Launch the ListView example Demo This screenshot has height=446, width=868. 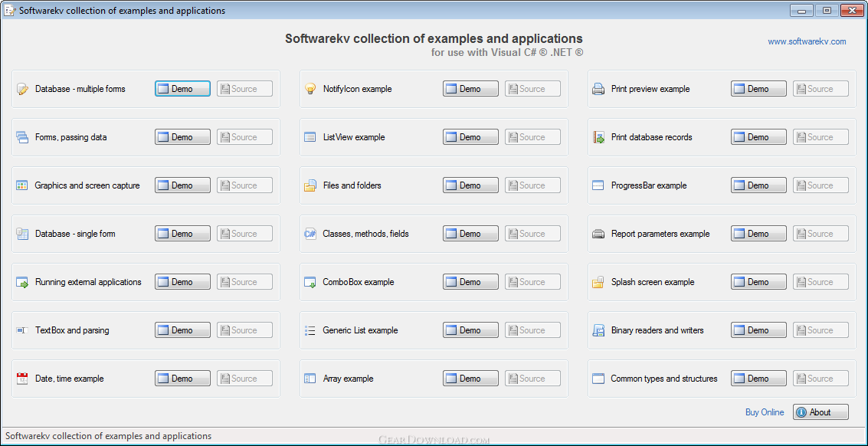click(470, 137)
